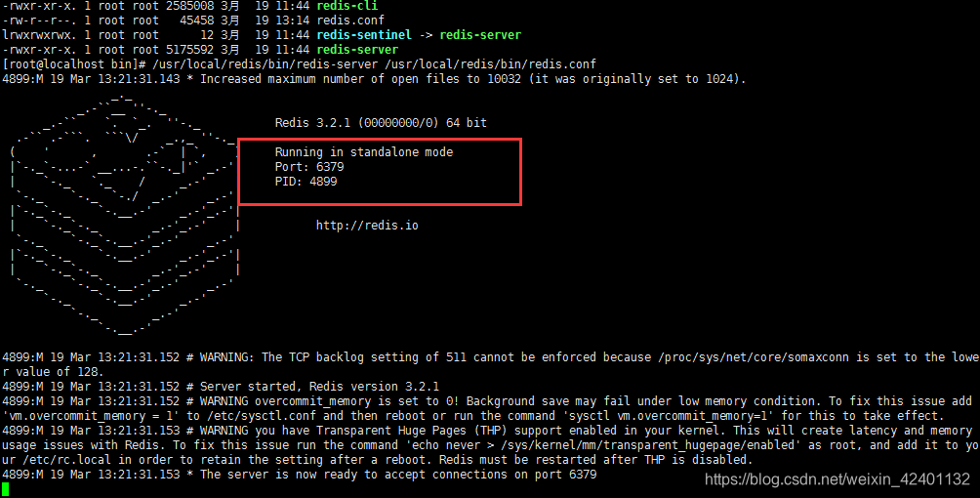Click the green terminal cursor block
Image resolution: width=980 pixels, height=498 pixels.
pyautogui.click(x=6, y=489)
